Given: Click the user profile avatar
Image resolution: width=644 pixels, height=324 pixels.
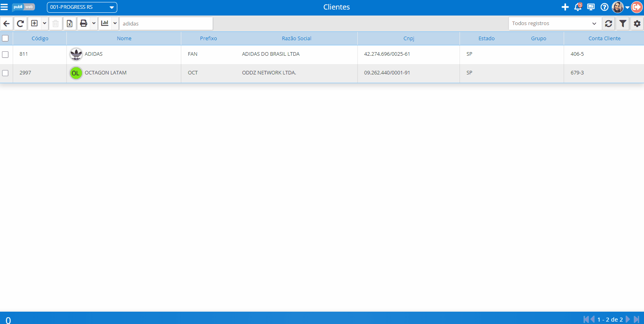Looking at the screenshot, I should point(618,7).
